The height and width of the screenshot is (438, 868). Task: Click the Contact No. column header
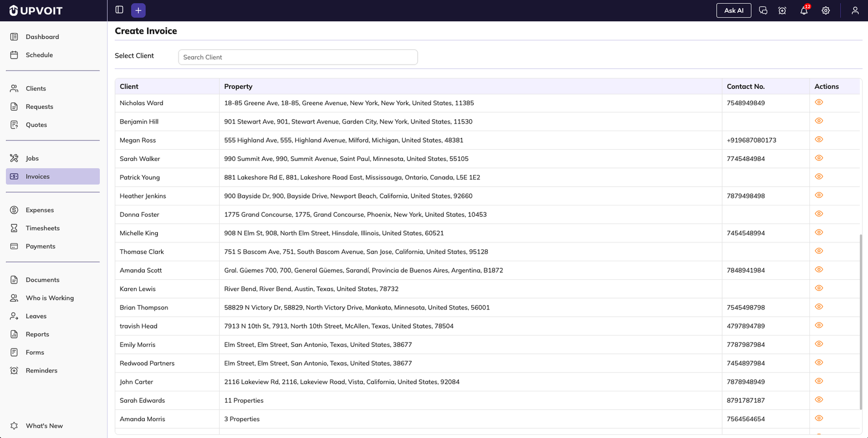[x=765, y=86]
